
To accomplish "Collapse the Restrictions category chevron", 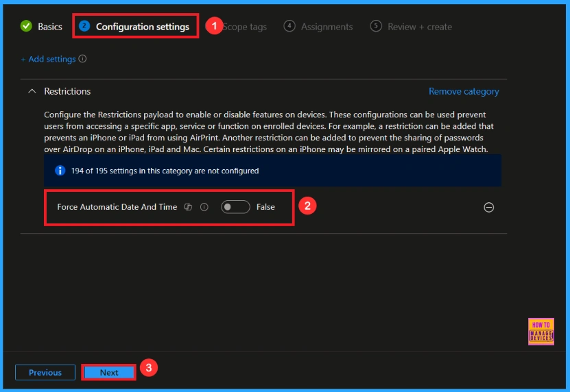I will [32, 91].
